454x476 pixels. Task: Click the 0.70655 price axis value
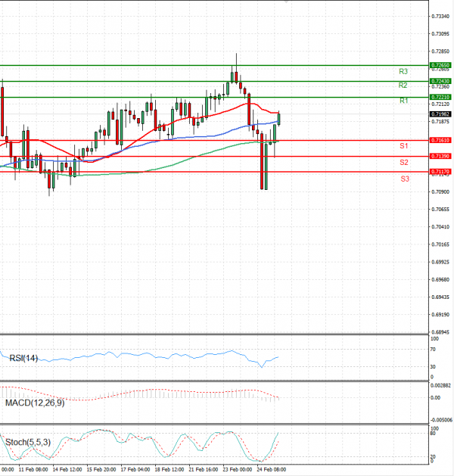pos(440,209)
